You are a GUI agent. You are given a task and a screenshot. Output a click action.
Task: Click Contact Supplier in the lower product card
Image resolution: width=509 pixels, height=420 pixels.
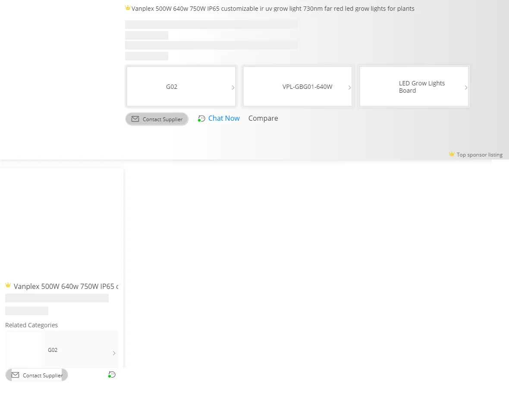pos(37,375)
